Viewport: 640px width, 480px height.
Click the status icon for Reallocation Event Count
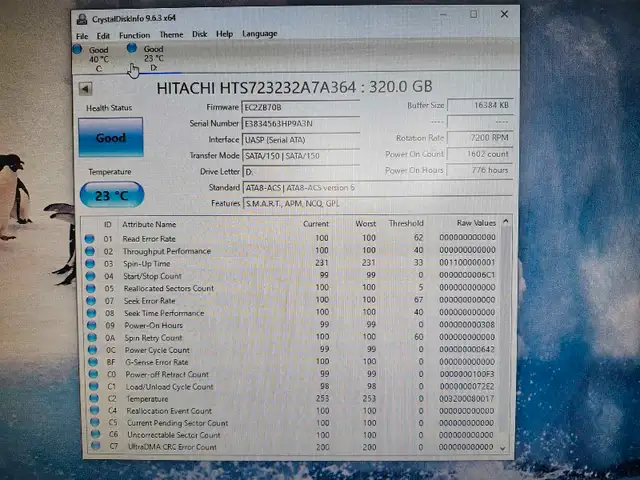[x=95, y=410]
